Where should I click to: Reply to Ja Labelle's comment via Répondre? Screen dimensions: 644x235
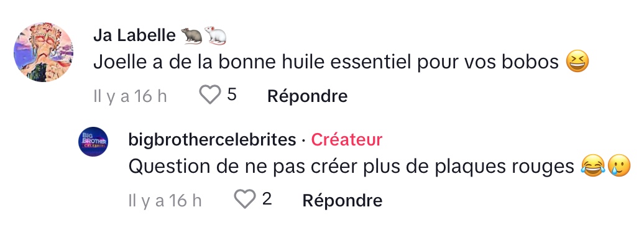(307, 96)
